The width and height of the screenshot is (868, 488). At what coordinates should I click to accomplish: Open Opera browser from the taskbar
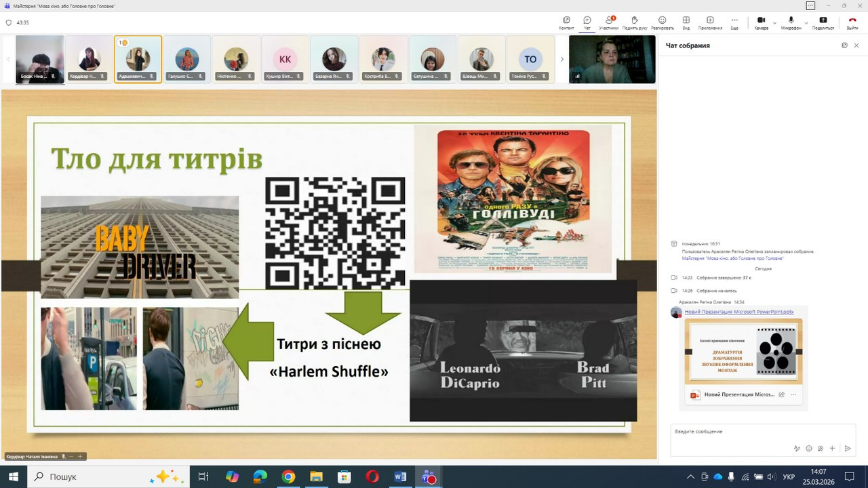pyautogui.click(x=372, y=476)
